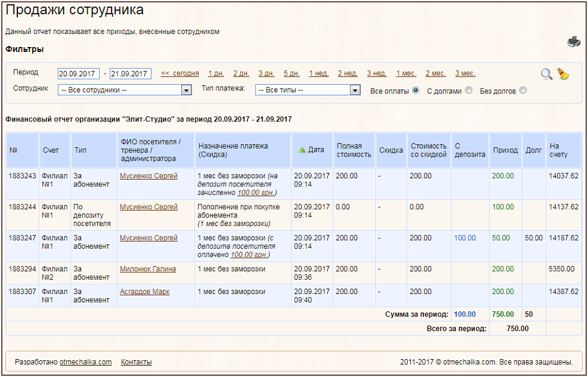Click the "<< сегодня" period shortcut
Image resolution: width=588 pixels, height=377 pixels.
coord(179,74)
